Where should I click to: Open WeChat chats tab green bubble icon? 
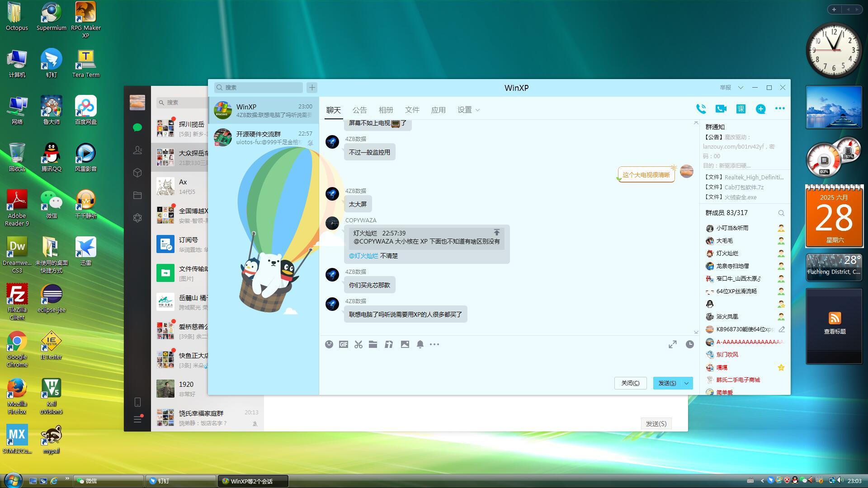pyautogui.click(x=138, y=127)
